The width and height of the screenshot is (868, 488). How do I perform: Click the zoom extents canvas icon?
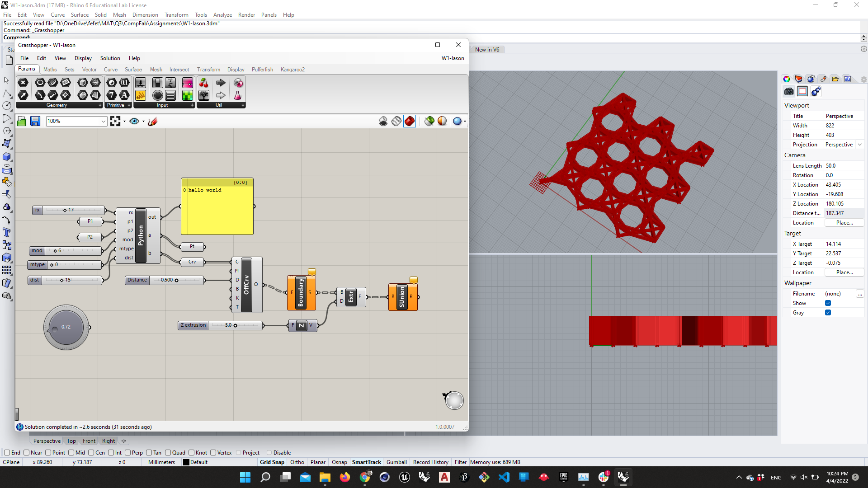tap(115, 121)
